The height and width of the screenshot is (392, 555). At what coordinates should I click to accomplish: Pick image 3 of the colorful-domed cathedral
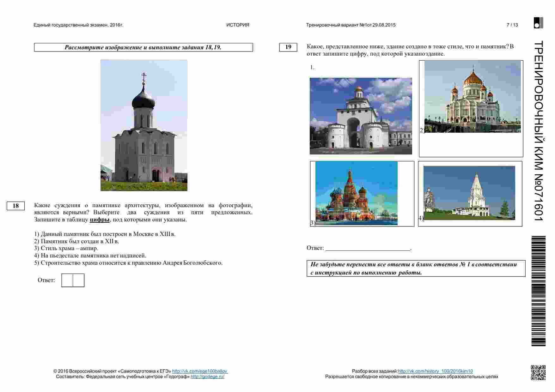click(x=356, y=193)
